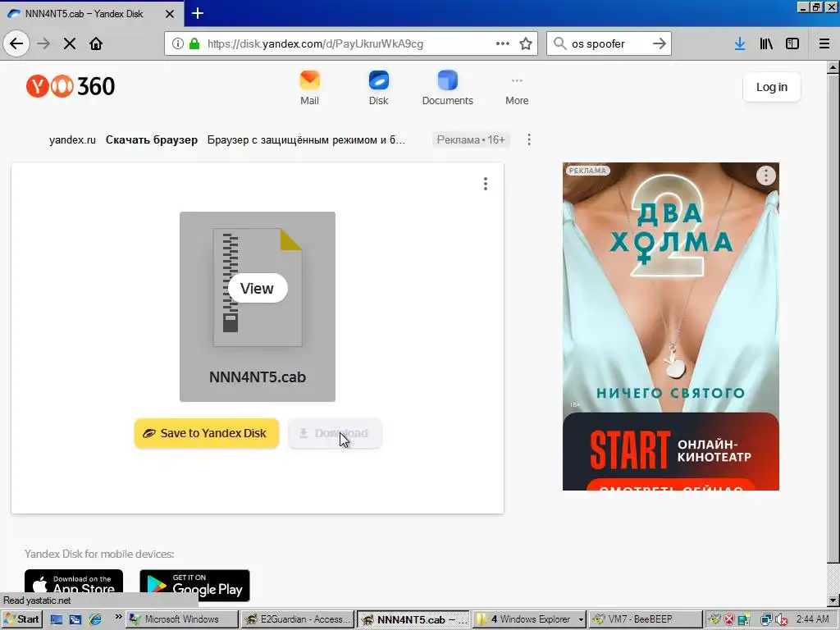Open a new browser tab
The width and height of the screenshot is (840, 630).
click(197, 13)
